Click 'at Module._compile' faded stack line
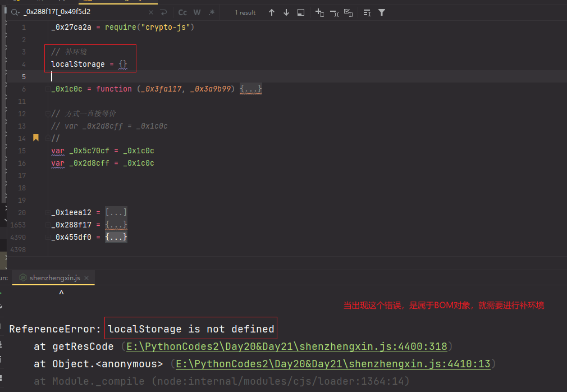Viewport: 567px width, 392px height. click(89, 381)
